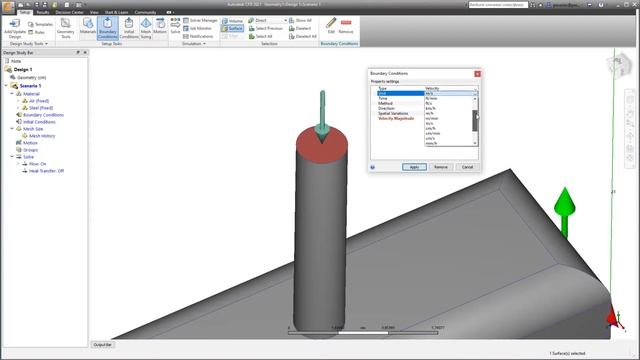Select the Mesh Sizing setup task
Screen dimensions: 640x360
(146, 28)
